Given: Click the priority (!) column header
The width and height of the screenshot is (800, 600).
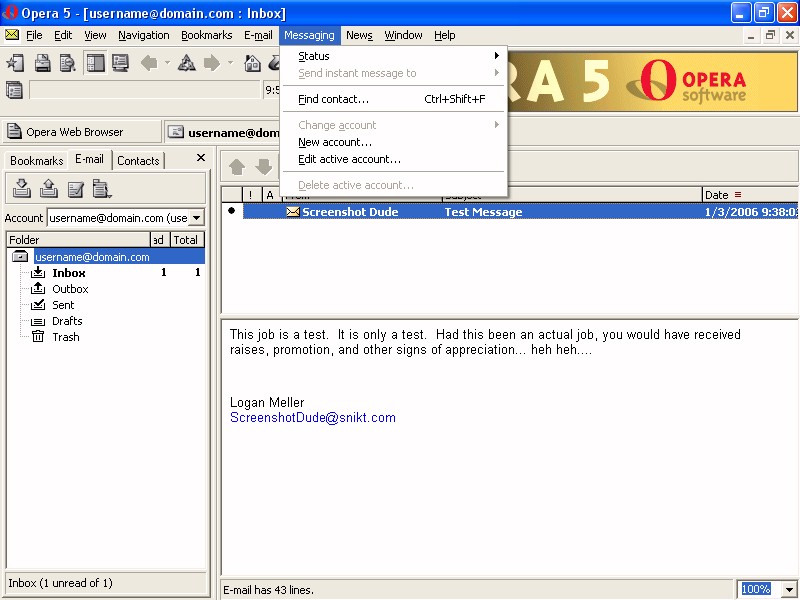Looking at the screenshot, I should [252, 195].
